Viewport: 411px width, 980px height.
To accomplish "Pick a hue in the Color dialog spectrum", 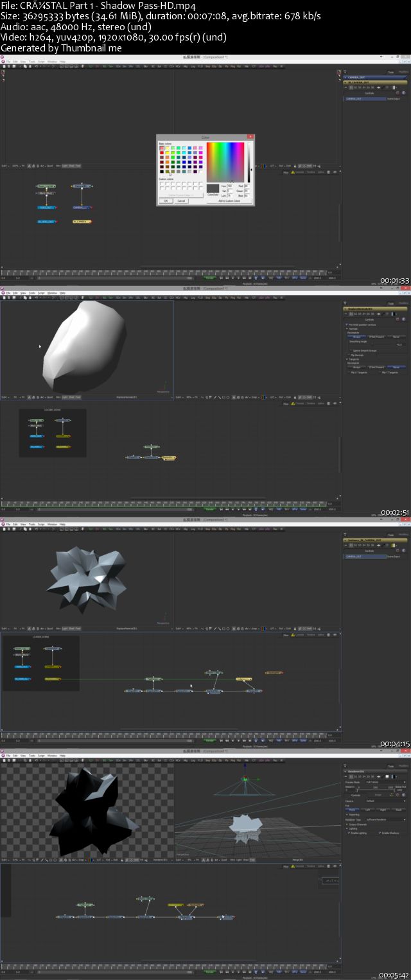I will point(225,163).
